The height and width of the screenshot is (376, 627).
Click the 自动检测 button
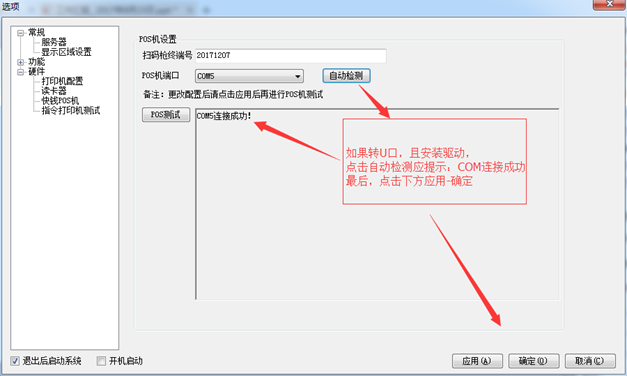pos(346,76)
